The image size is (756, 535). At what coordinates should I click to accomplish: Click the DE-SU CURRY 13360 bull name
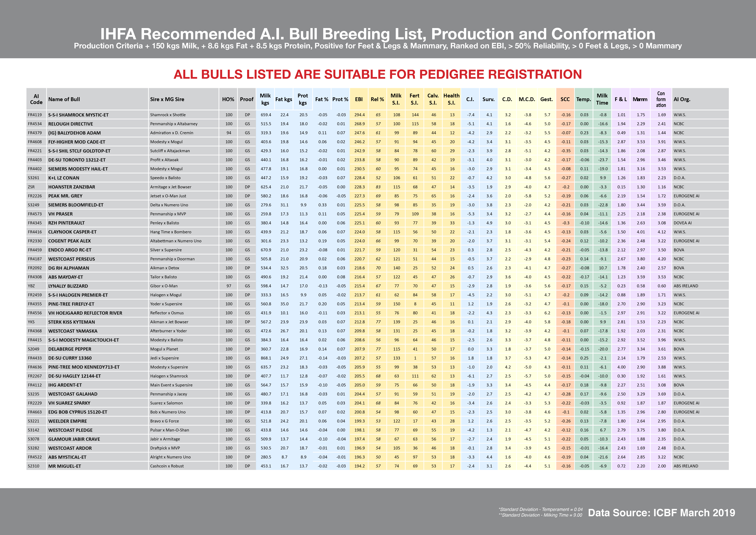coord(70,358)
